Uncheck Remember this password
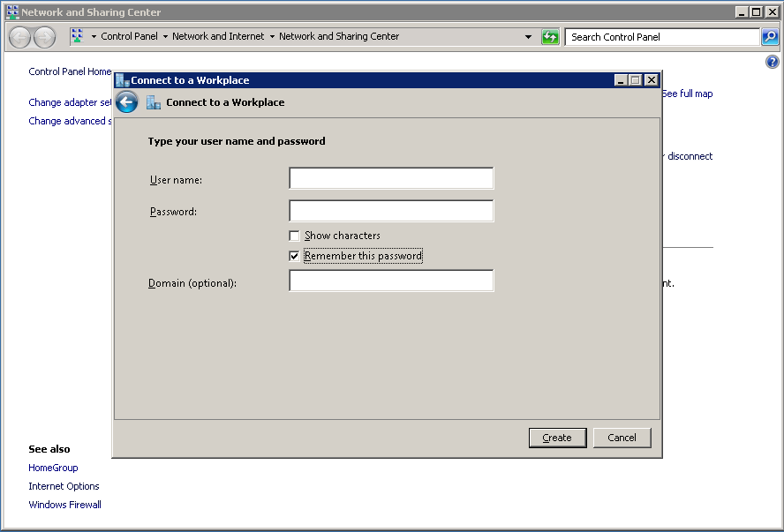 294,256
